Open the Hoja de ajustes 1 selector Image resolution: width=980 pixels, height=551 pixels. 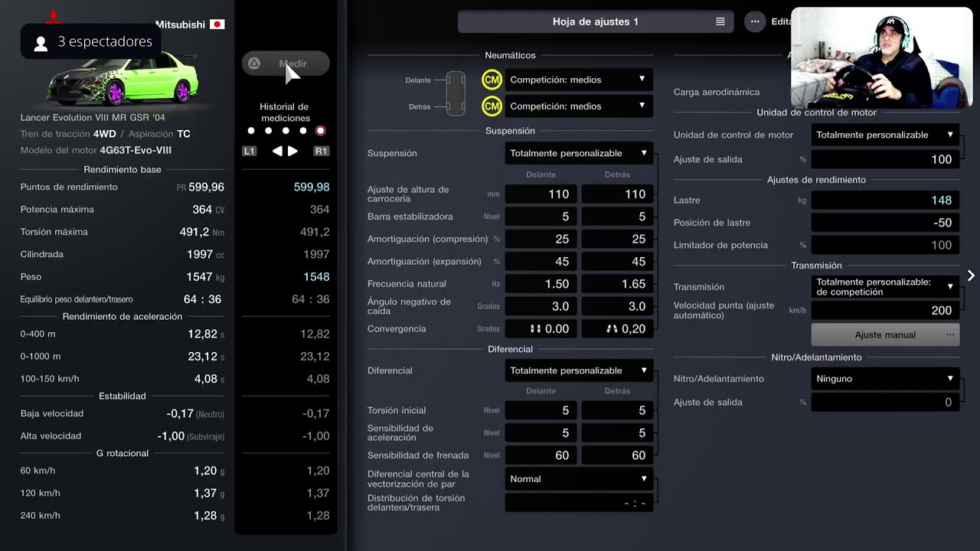596,21
